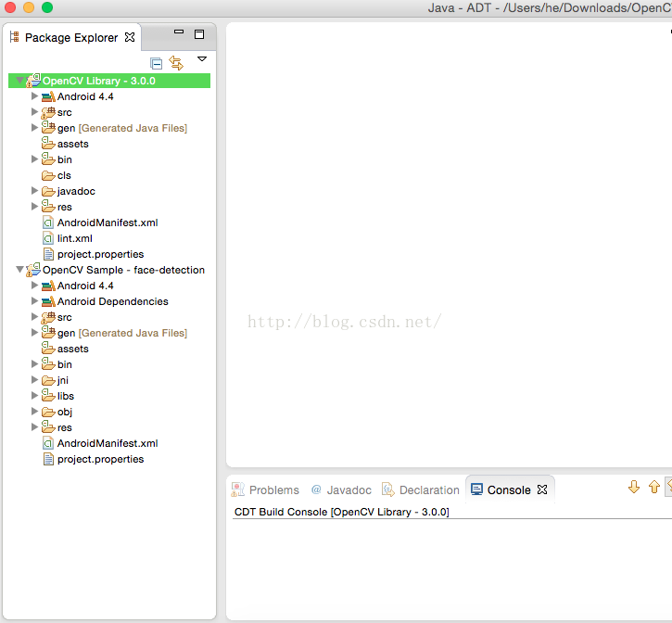Image resolution: width=672 pixels, height=623 pixels.
Task: Select AndroidManifest.xml icon in OpenCV Library
Action: point(48,222)
